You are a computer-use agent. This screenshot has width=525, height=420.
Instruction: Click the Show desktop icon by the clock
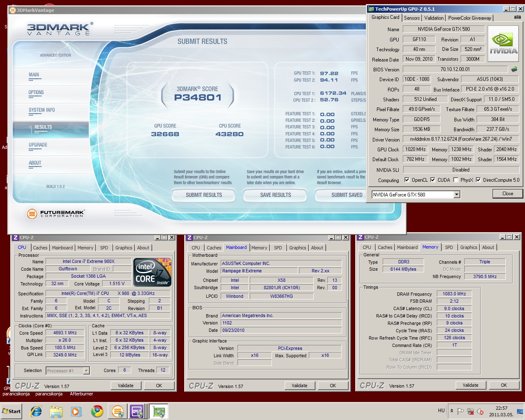[x=520, y=411]
